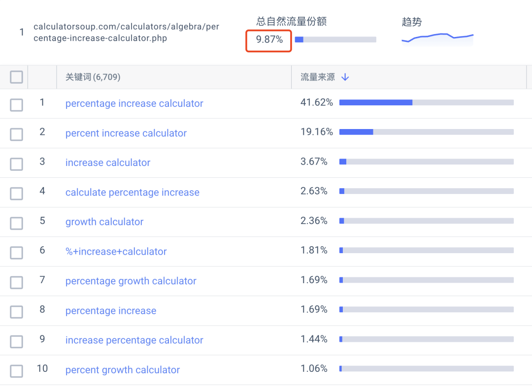532x392 pixels.
Task: Select the 9.87% total traffic share value
Action: point(269,39)
